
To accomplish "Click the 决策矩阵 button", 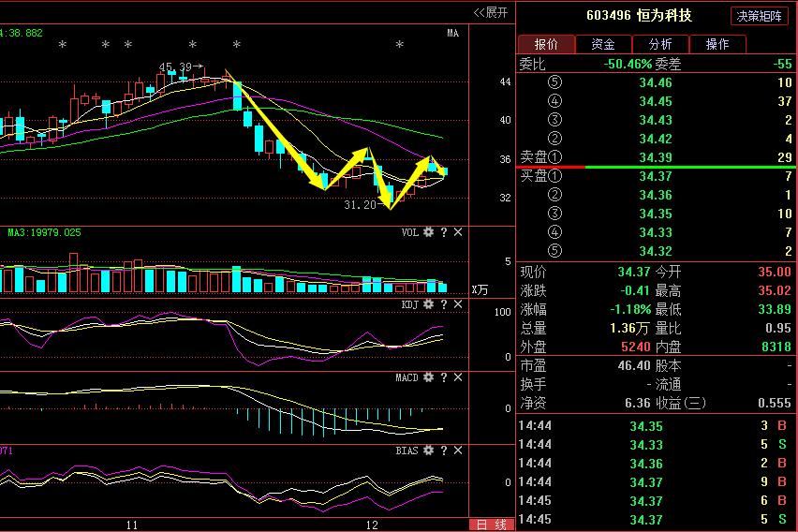I will 760,16.
